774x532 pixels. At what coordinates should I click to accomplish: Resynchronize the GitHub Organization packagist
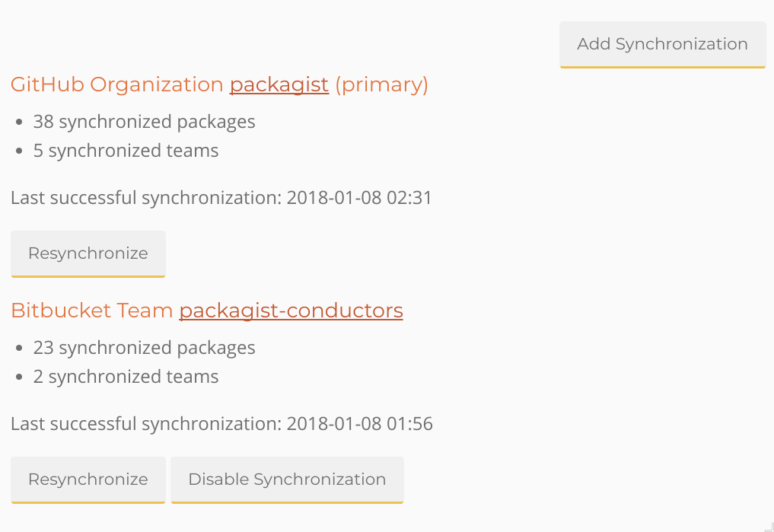(x=88, y=253)
